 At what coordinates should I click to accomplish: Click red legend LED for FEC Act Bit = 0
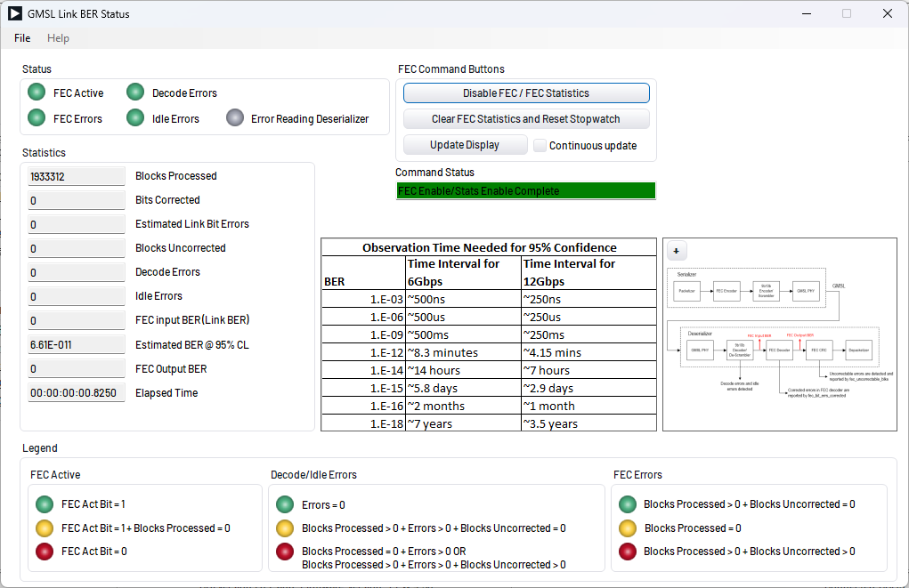(x=45, y=552)
